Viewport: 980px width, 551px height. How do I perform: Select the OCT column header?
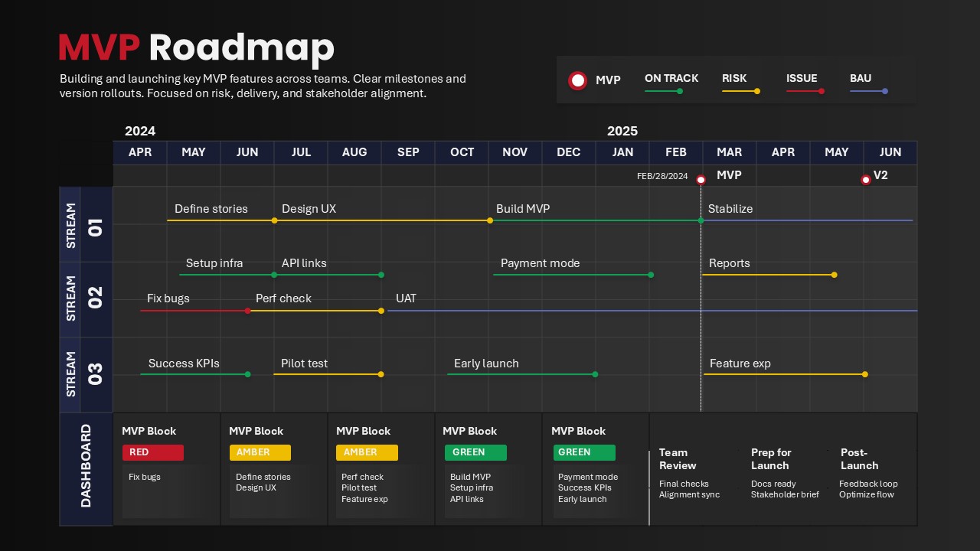coord(461,152)
